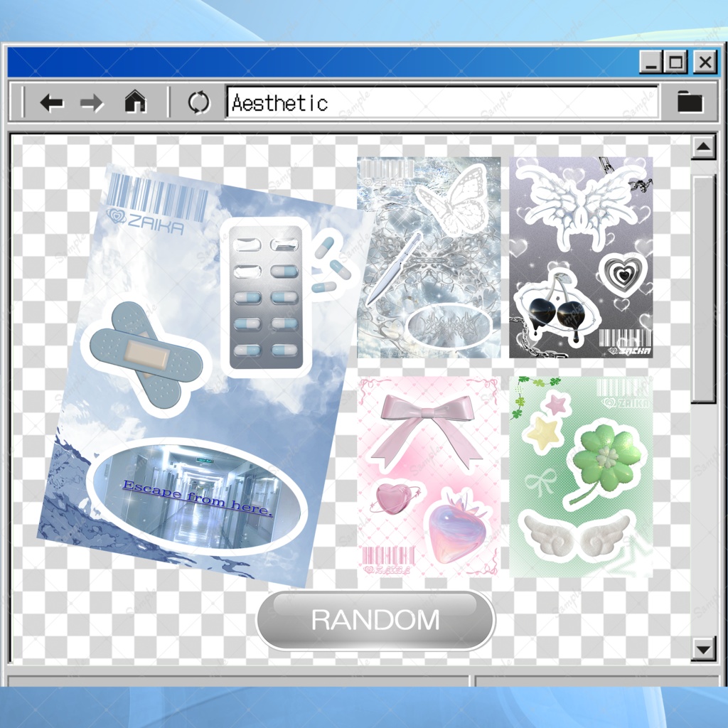The image size is (728, 728).
Task: Click the white butterfly sticker
Action: 454,200
